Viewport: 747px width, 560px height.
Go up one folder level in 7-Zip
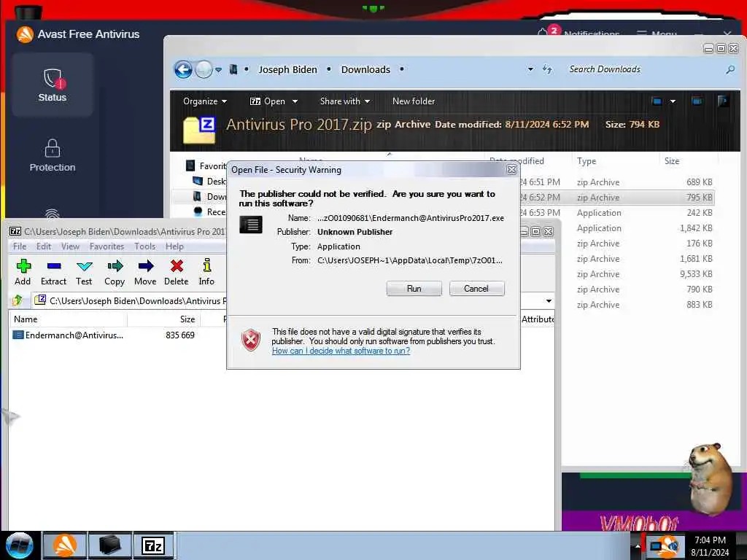click(18, 300)
